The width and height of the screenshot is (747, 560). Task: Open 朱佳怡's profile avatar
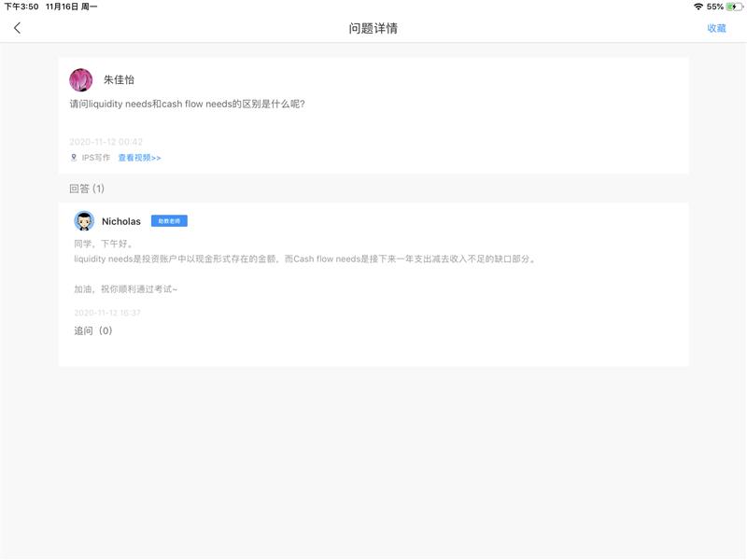(x=81, y=80)
